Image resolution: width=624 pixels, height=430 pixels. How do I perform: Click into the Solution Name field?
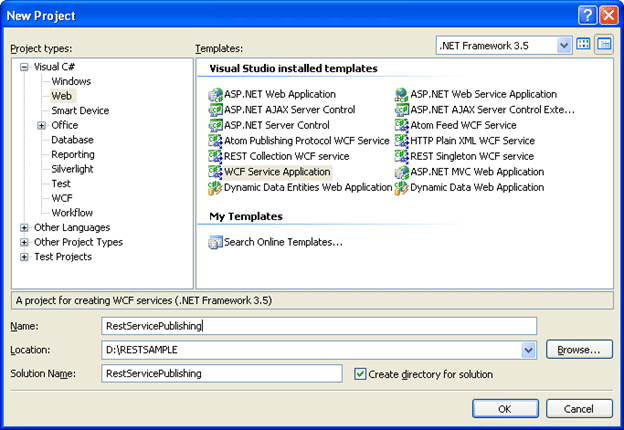point(222,374)
